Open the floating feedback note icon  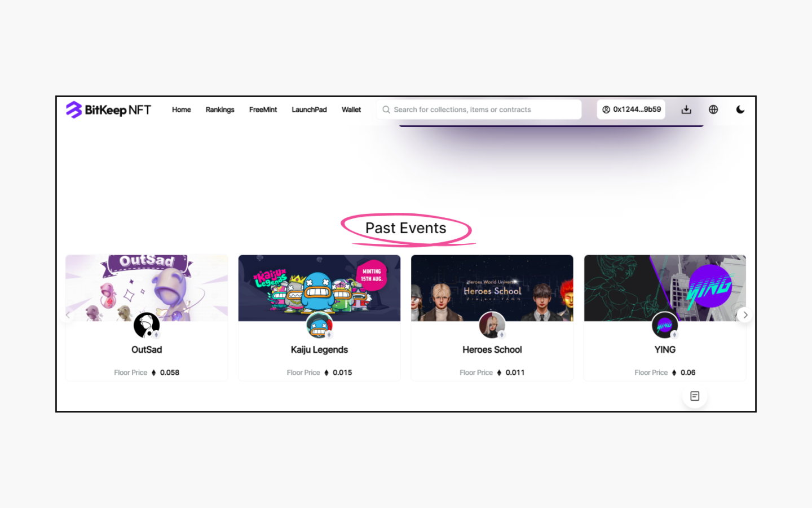click(x=695, y=396)
